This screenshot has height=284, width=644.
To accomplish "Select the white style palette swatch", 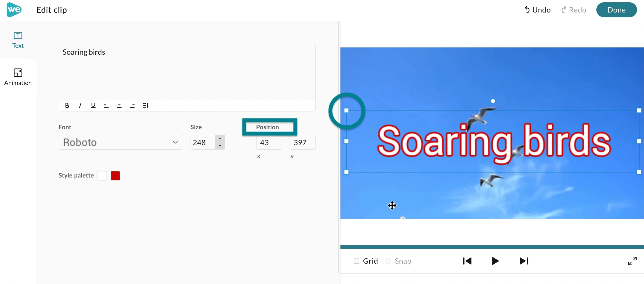I will 102,176.
